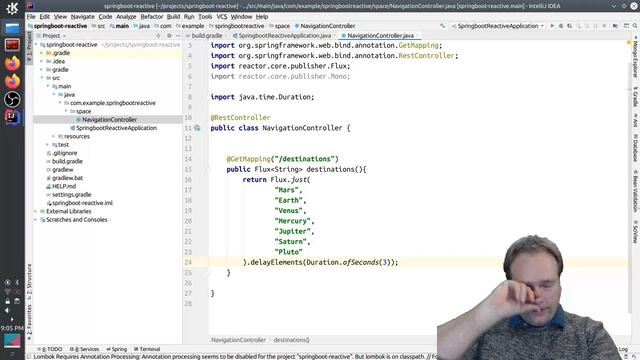Open the Terminal tool window

point(147,349)
